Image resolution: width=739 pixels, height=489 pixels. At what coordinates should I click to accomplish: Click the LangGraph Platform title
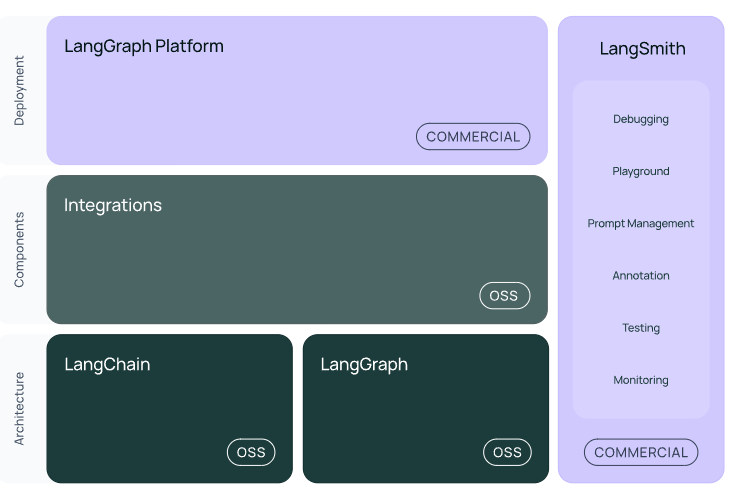144,46
